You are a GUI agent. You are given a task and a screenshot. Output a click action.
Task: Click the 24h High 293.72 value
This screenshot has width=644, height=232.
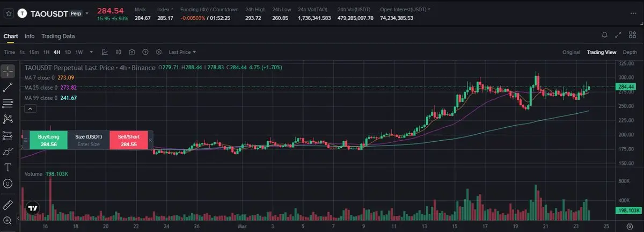[x=253, y=18]
